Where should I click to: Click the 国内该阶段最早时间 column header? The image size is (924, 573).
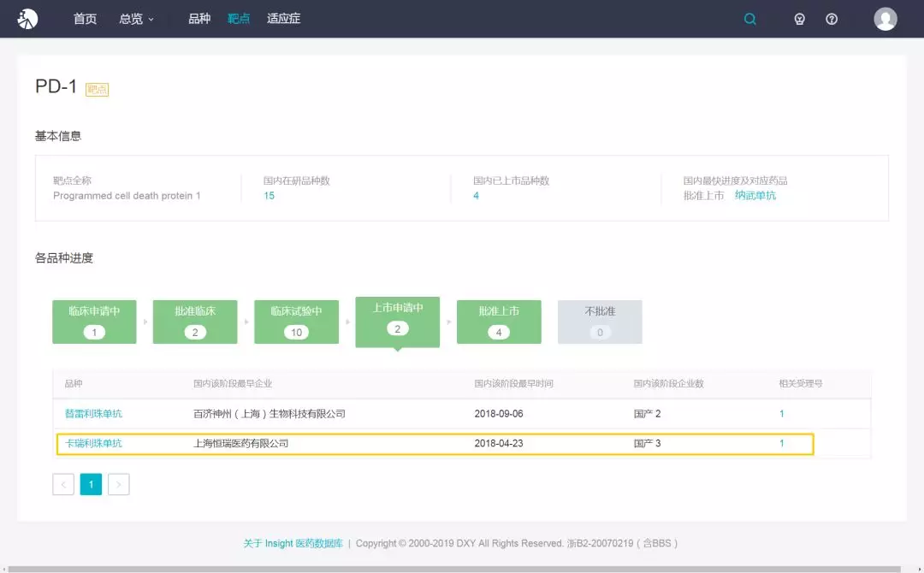coord(513,383)
